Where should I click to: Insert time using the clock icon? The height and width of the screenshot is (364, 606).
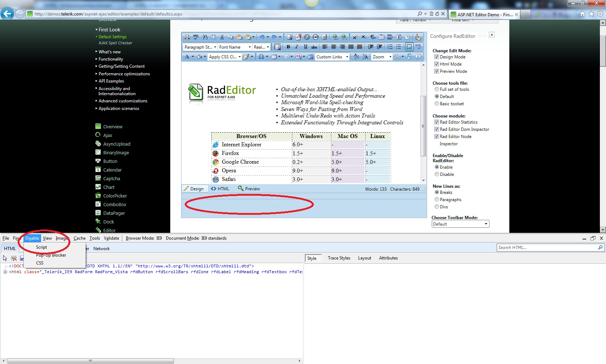[407, 37]
